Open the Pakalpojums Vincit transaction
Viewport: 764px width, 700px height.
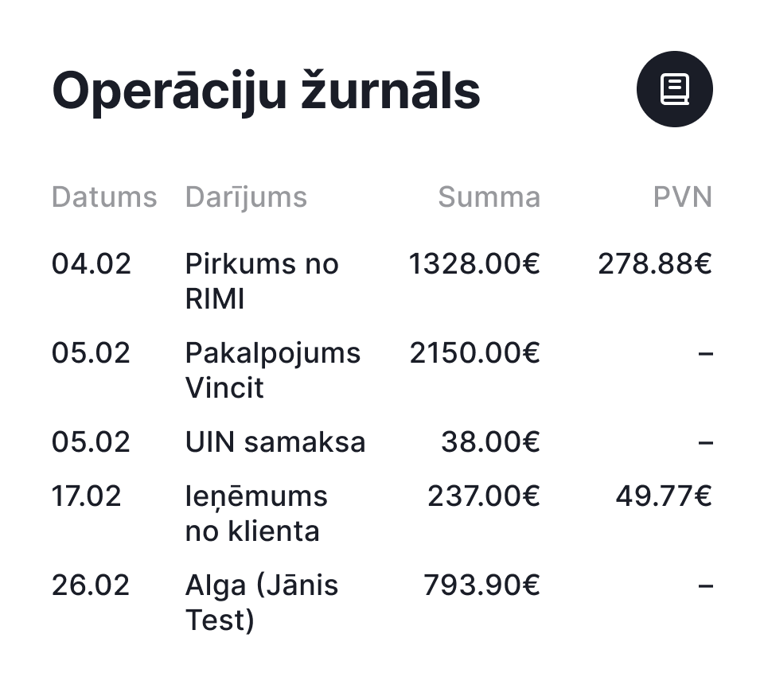[272, 370]
